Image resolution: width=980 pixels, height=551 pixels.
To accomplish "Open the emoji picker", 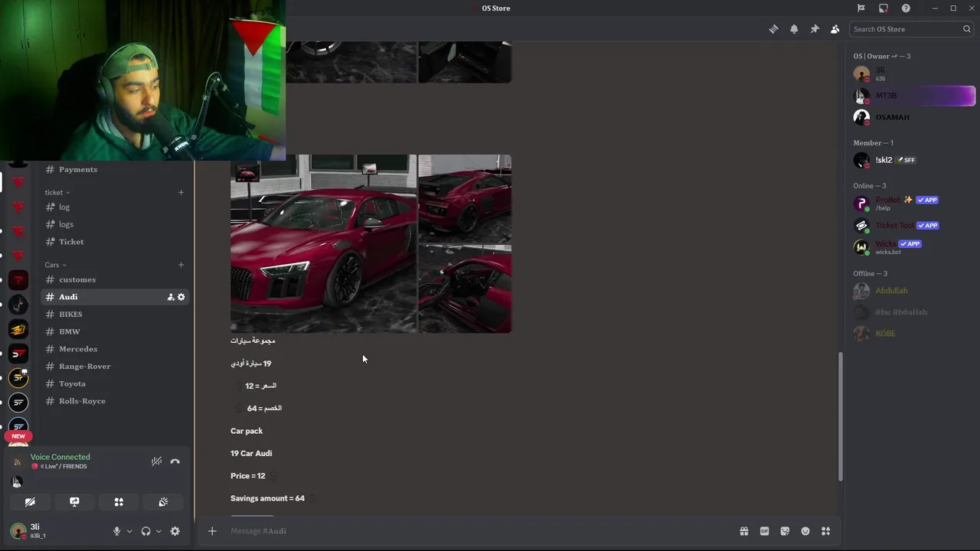I will pyautogui.click(x=805, y=531).
